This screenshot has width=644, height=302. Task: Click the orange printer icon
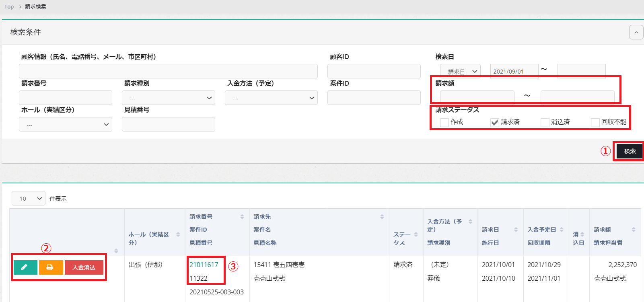[x=51, y=267]
